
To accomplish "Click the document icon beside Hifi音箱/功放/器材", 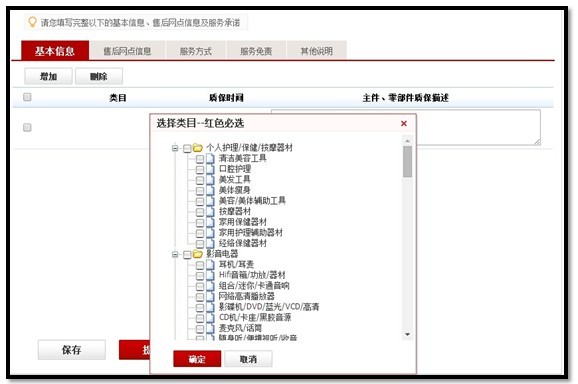I will [x=210, y=275].
